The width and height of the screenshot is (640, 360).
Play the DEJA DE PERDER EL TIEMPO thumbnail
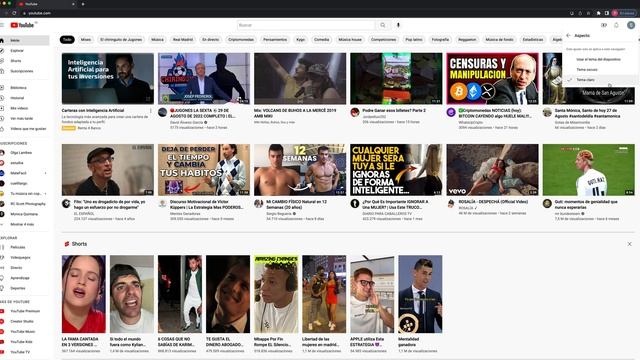pyautogui.click(x=204, y=170)
